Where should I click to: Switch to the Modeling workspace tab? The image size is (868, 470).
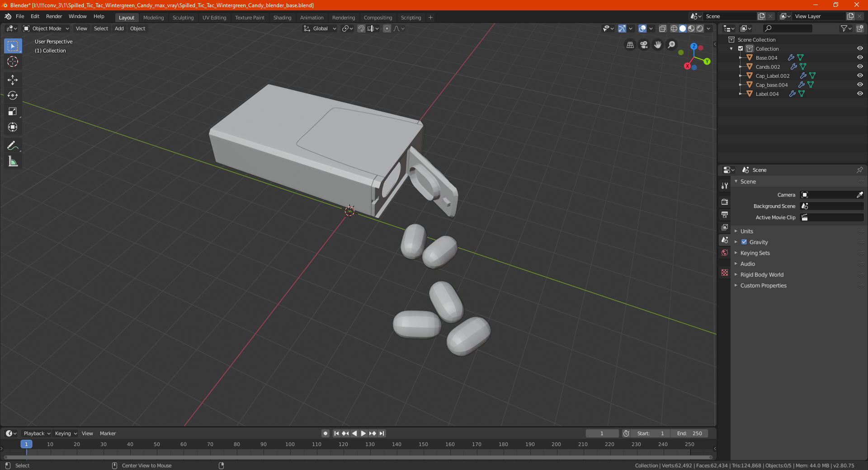[x=153, y=18]
